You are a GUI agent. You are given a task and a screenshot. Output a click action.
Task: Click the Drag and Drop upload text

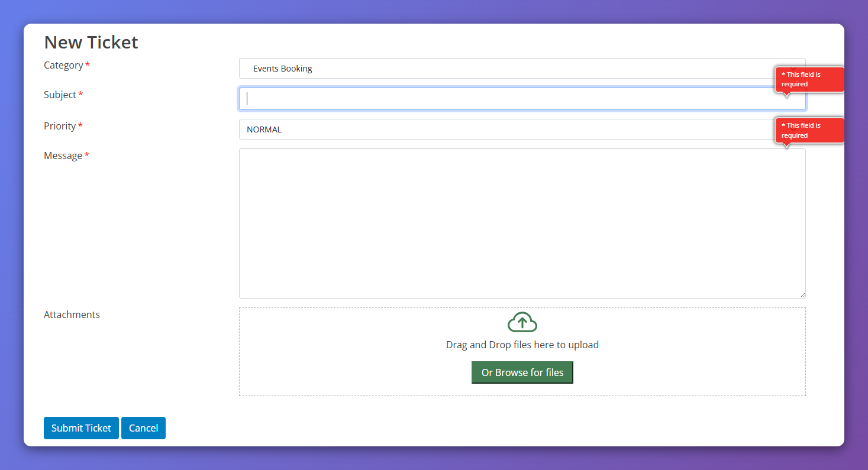(522, 345)
